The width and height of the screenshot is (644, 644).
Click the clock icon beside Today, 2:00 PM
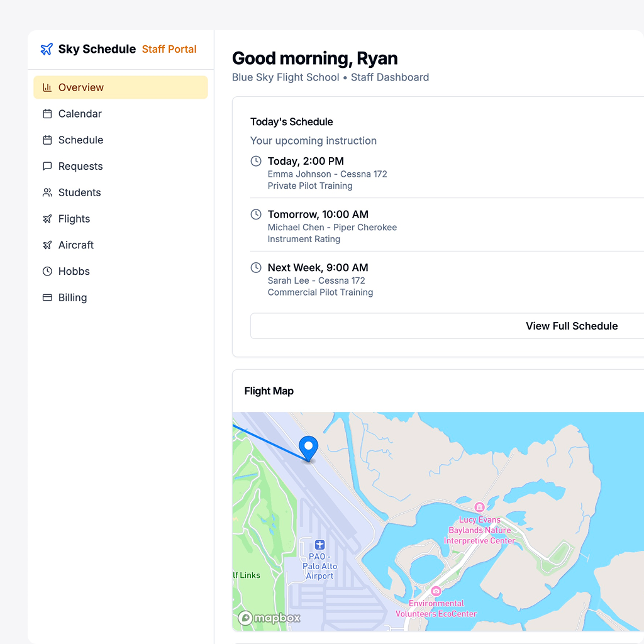pos(255,161)
